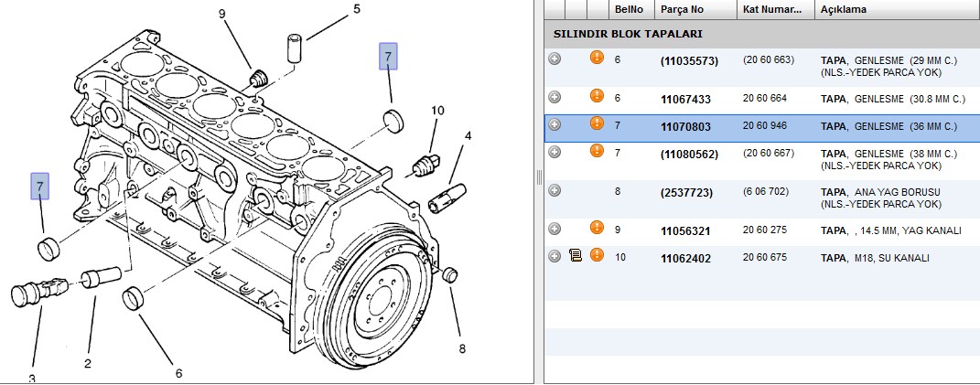Click the orange warning icon for 11062402
This screenshot has height=385, width=980.
click(x=597, y=254)
